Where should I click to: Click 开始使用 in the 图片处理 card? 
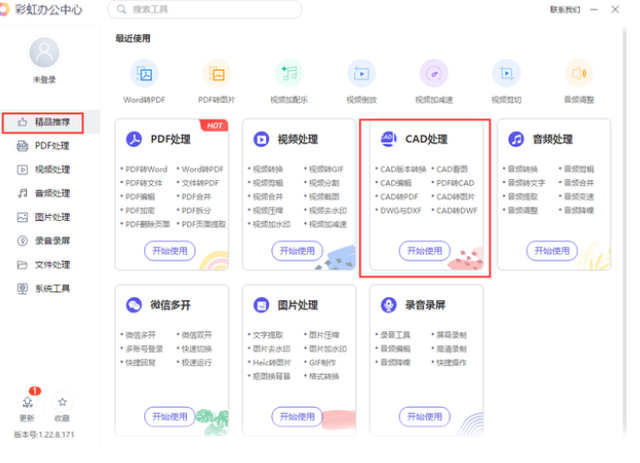tap(297, 416)
